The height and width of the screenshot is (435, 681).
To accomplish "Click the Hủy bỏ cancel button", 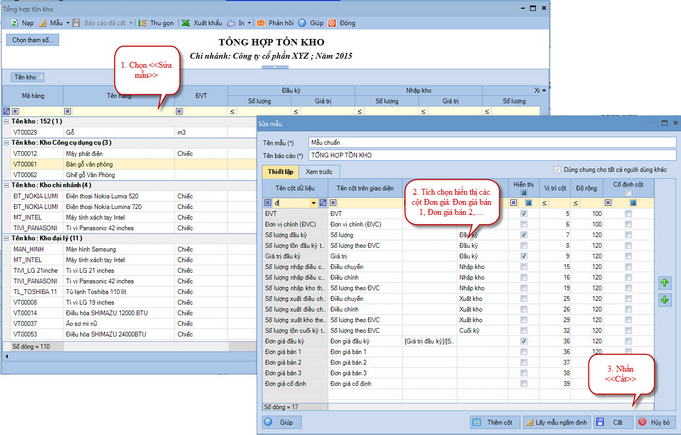I will [655, 422].
